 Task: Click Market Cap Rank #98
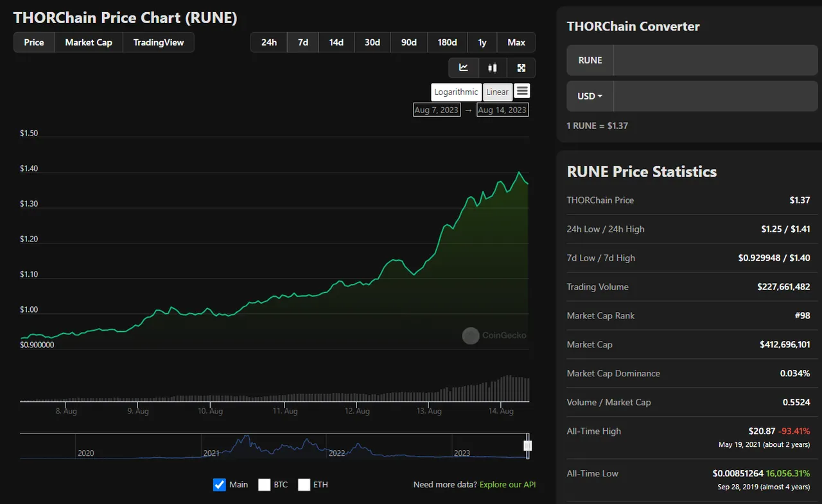tap(802, 316)
